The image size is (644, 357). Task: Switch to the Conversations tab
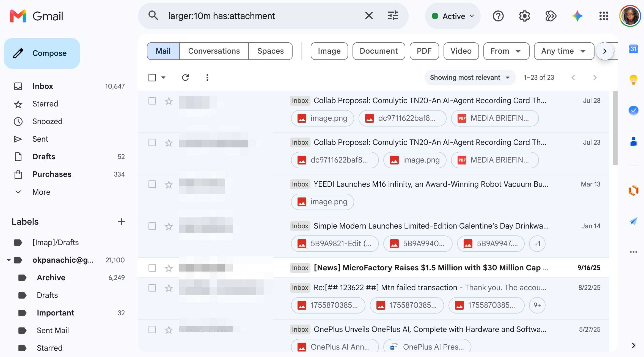[x=214, y=51]
